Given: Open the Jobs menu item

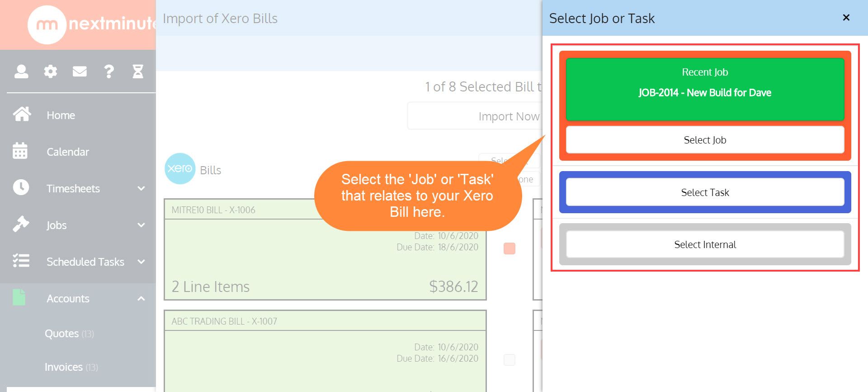Looking at the screenshot, I should point(57,225).
